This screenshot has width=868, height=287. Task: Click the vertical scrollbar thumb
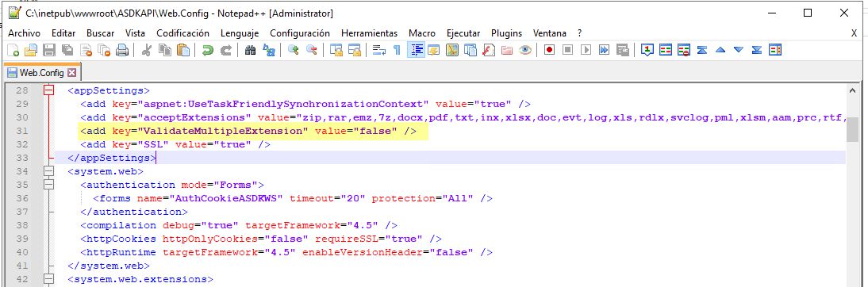853,129
